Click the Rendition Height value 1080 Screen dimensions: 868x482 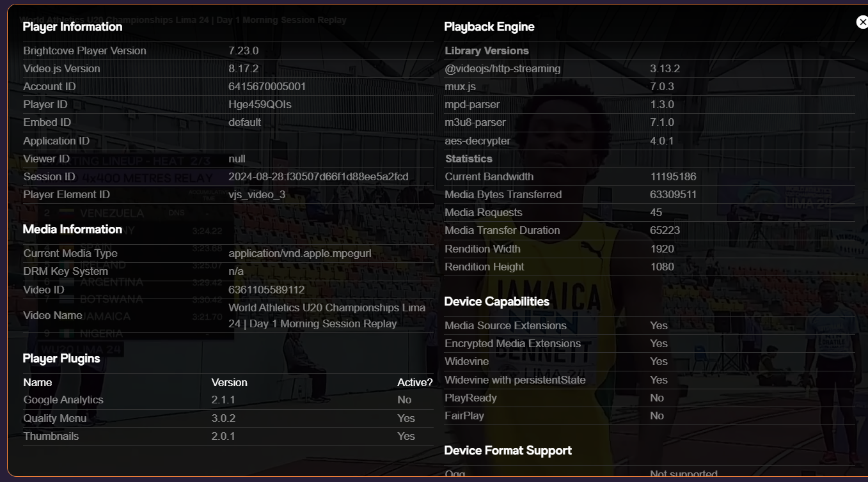pyautogui.click(x=662, y=267)
